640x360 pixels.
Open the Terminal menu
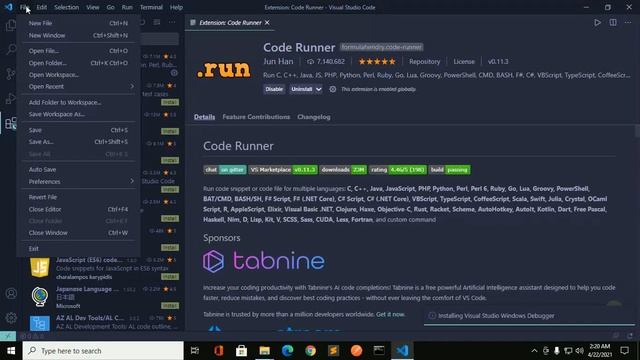pyautogui.click(x=151, y=7)
